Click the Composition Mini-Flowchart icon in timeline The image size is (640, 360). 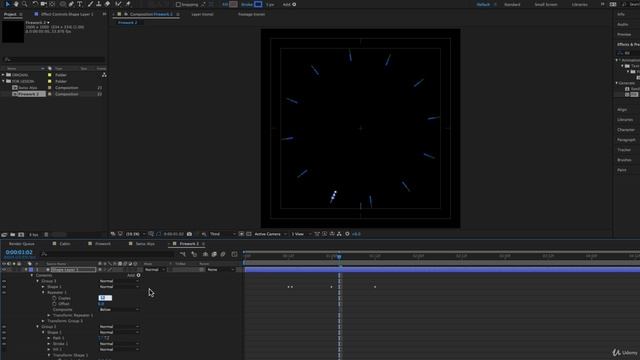(182, 254)
